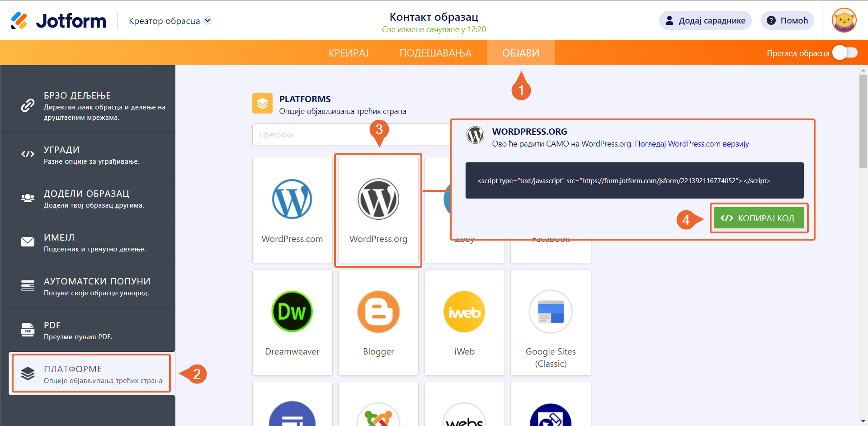Click the Контакт образац form title
The height and width of the screenshot is (426, 868).
[x=434, y=17]
